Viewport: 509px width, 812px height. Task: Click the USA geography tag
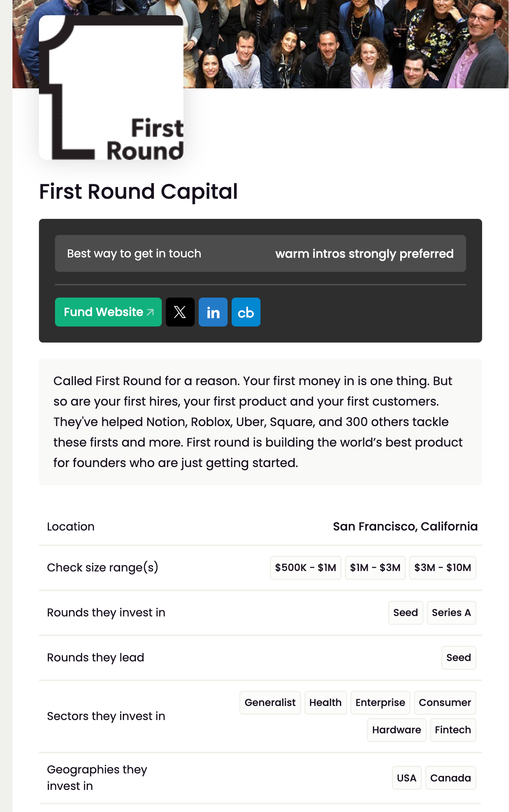(406, 778)
